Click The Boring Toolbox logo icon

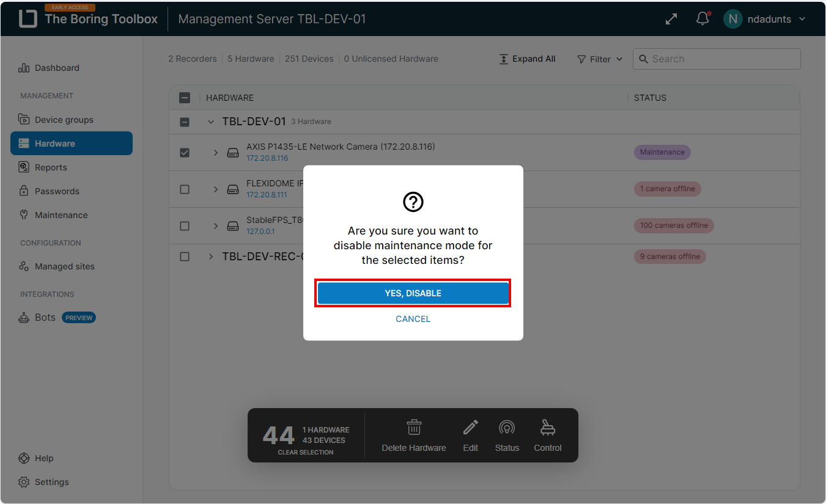28,19
